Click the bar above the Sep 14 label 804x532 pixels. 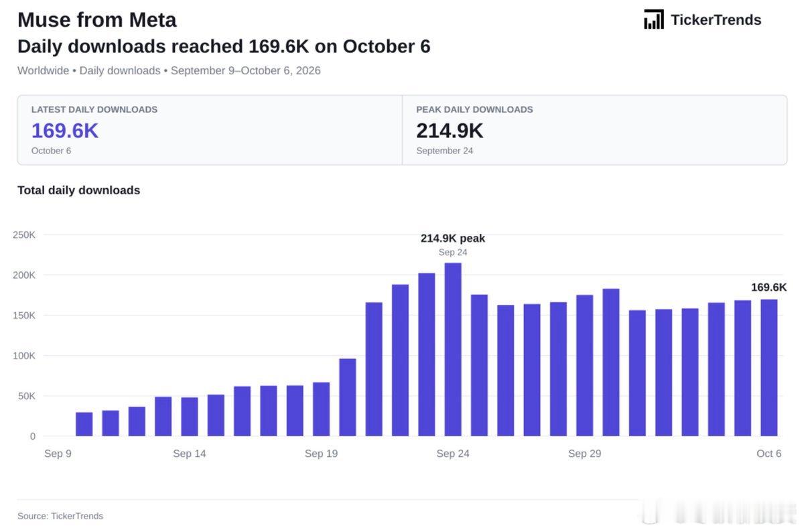click(x=190, y=417)
